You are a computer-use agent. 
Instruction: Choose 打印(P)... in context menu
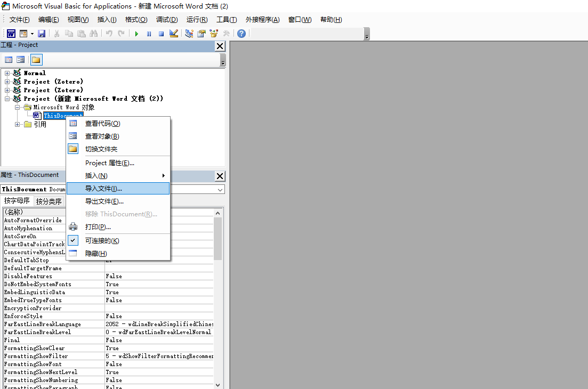118,227
